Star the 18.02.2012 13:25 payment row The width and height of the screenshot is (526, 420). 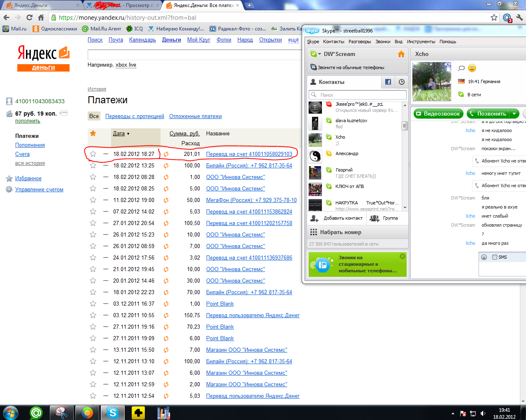tap(93, 165)
